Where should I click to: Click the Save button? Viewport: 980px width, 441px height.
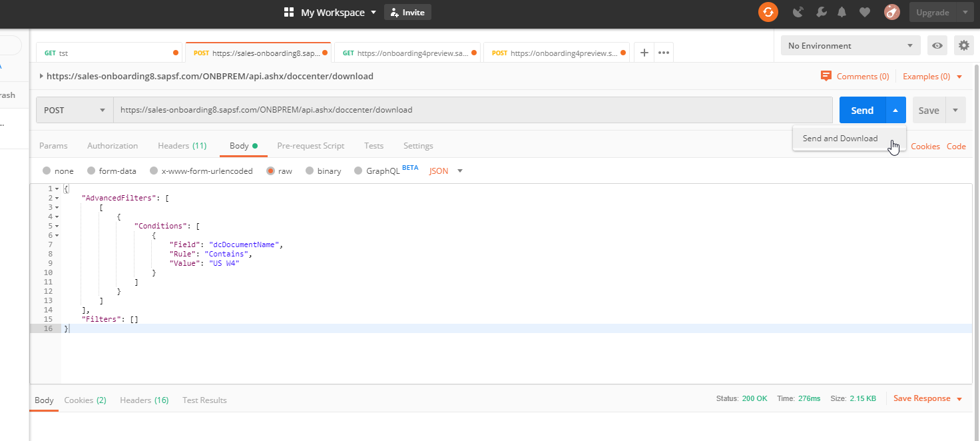(929, 111)
